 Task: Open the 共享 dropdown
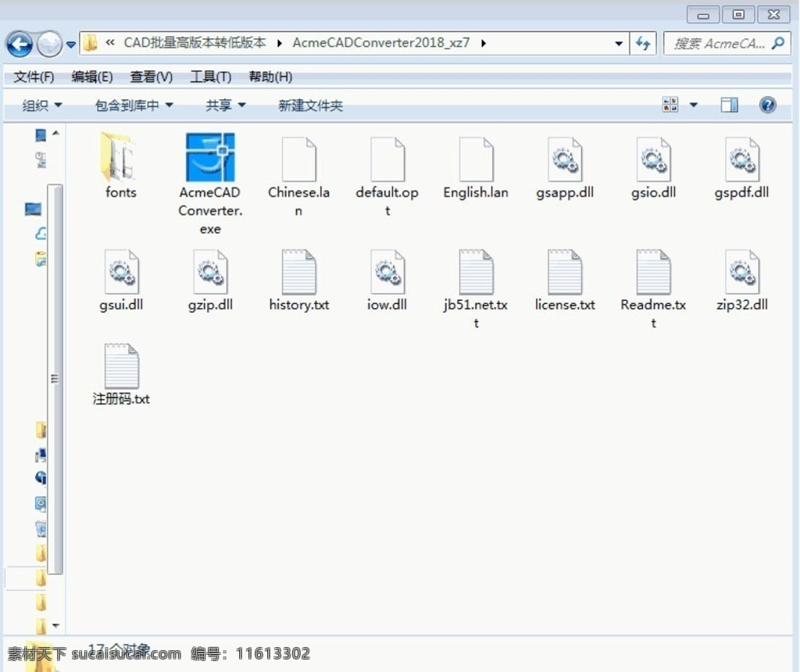tap(226, 105)
